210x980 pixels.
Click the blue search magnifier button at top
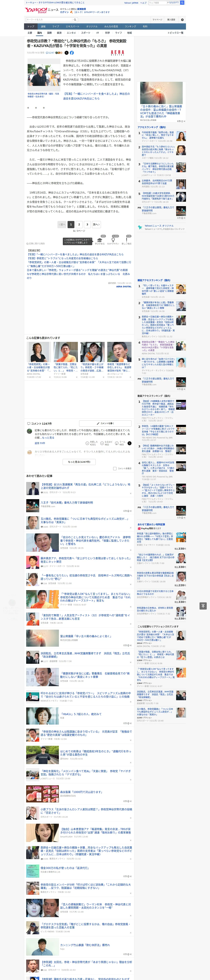point(182,3)
